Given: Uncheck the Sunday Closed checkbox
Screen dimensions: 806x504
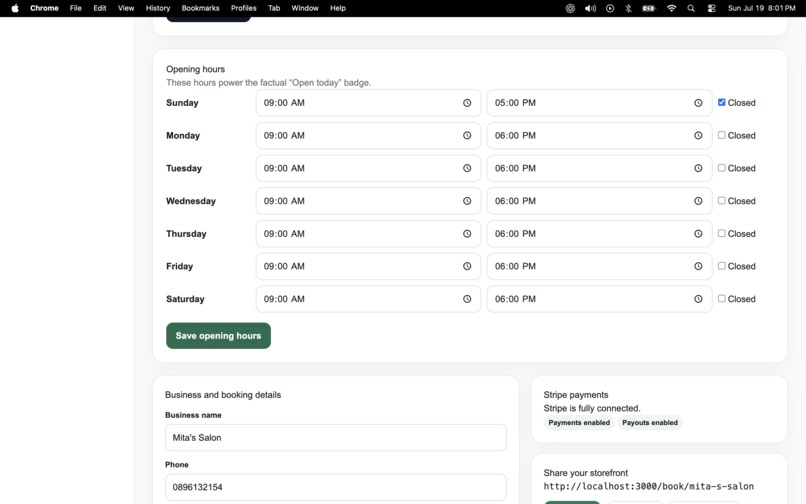Looking at the screenshot, I should click(722, 102).
